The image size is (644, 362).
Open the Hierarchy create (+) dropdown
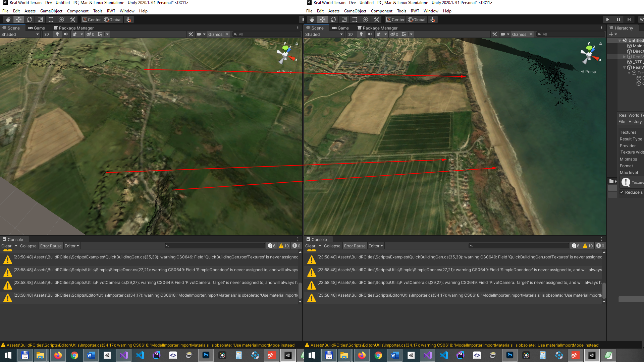pyautogui.click(x=613, y=34)
